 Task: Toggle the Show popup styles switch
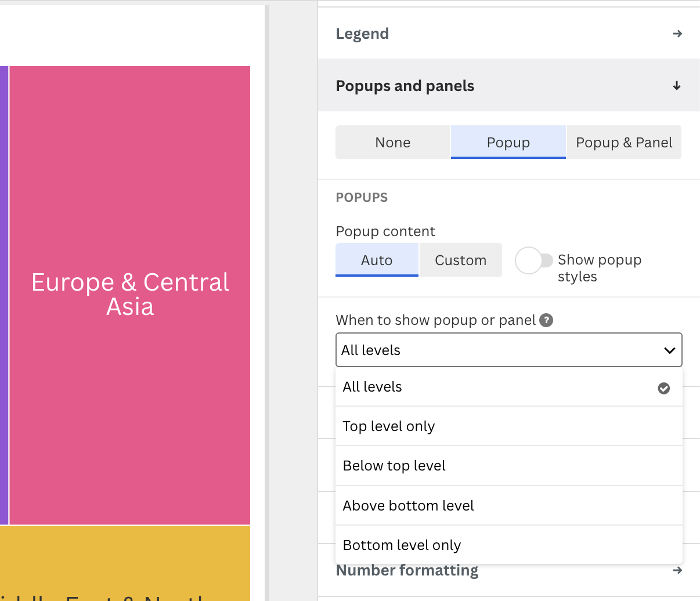(x=534, y=260)
